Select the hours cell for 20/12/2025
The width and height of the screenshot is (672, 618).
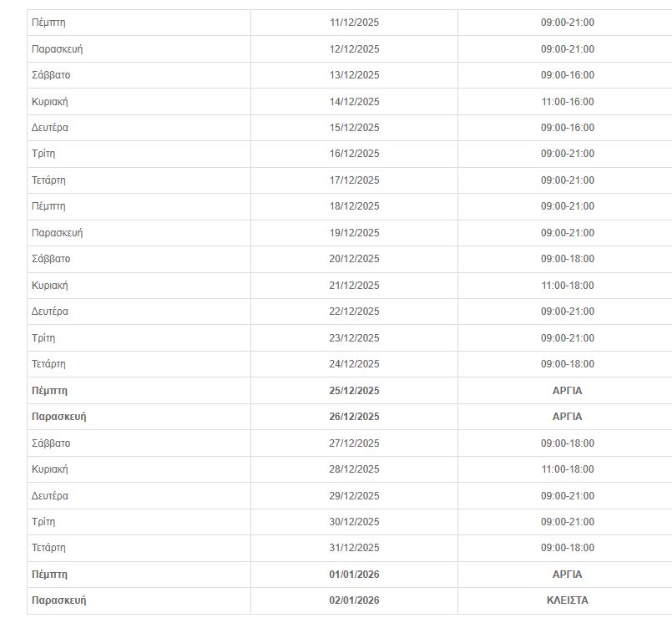pos(567,259)
